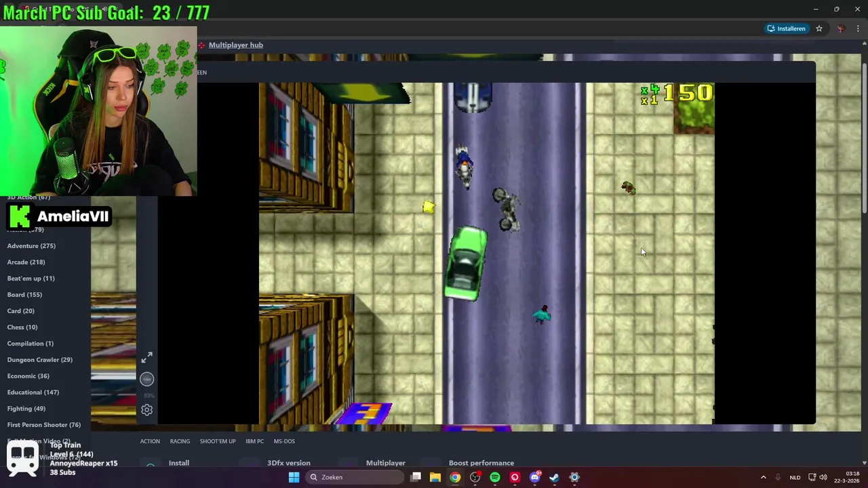
Task: Toggle the round turbo speed button
Action: coord(146,380)
